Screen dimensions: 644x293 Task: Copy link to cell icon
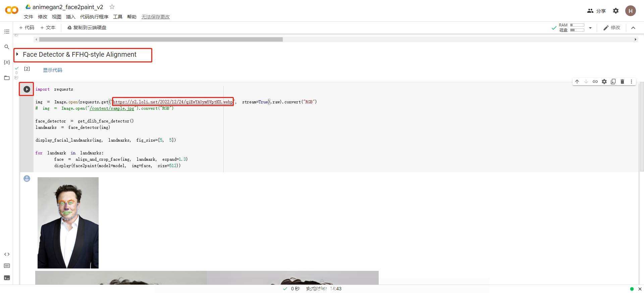[x=595, y=82]
